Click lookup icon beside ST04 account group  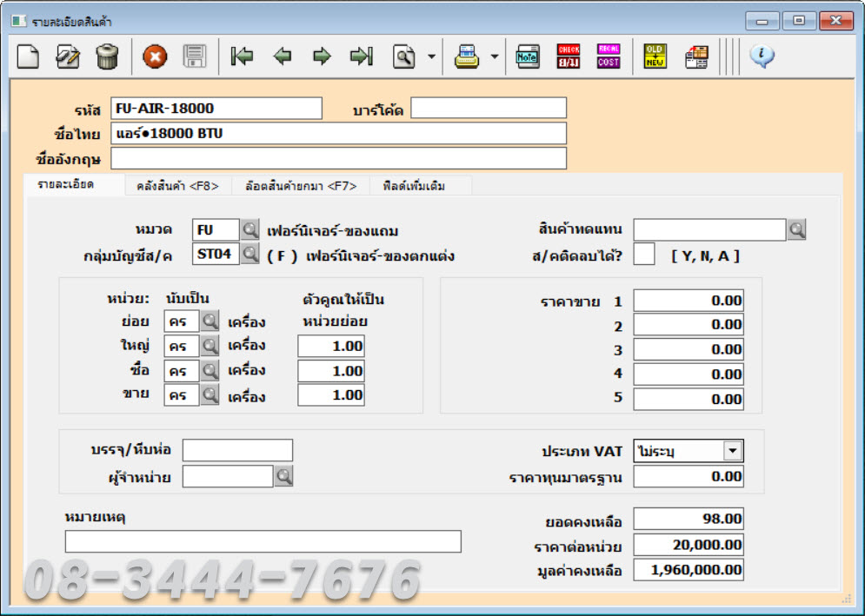tap(250, 254)
